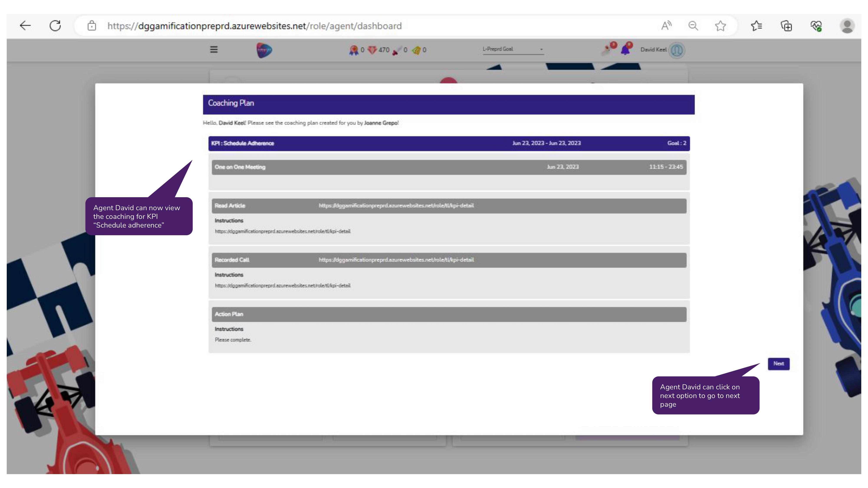Click the red gem icon showing 470
Screen dimensions: 868x488
click(x=372, y=50)
